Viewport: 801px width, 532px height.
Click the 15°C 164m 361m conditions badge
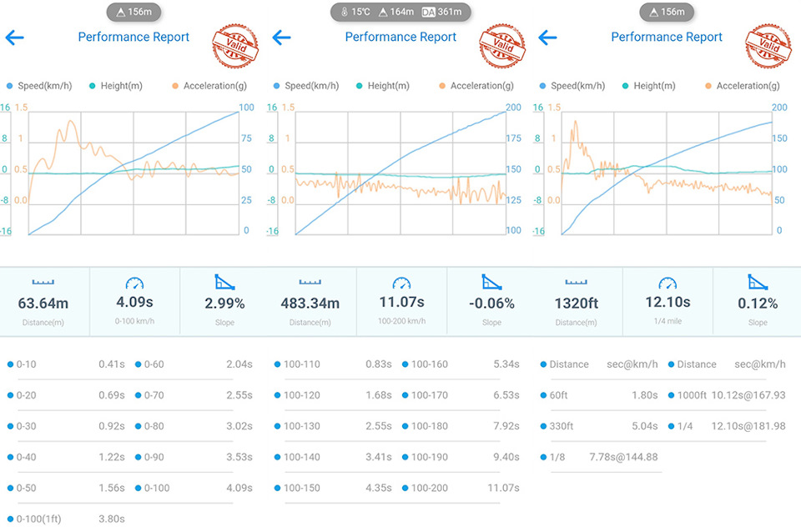[x=400, y=12]
